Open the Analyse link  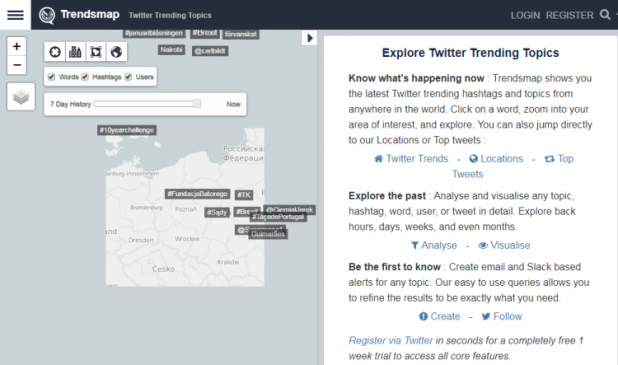(x=434, y=245)
